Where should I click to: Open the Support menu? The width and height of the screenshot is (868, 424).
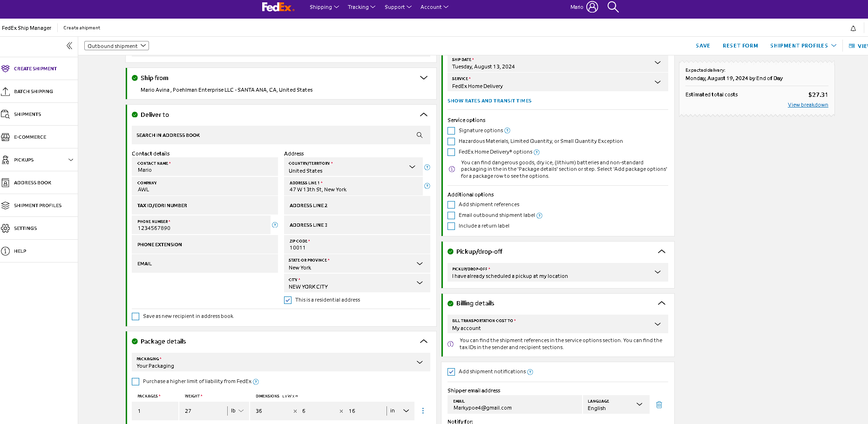click(398, 7)
